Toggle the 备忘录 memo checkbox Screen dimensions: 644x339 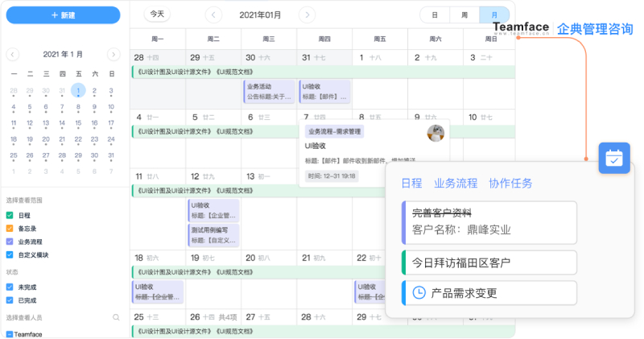tap(10, 229)
